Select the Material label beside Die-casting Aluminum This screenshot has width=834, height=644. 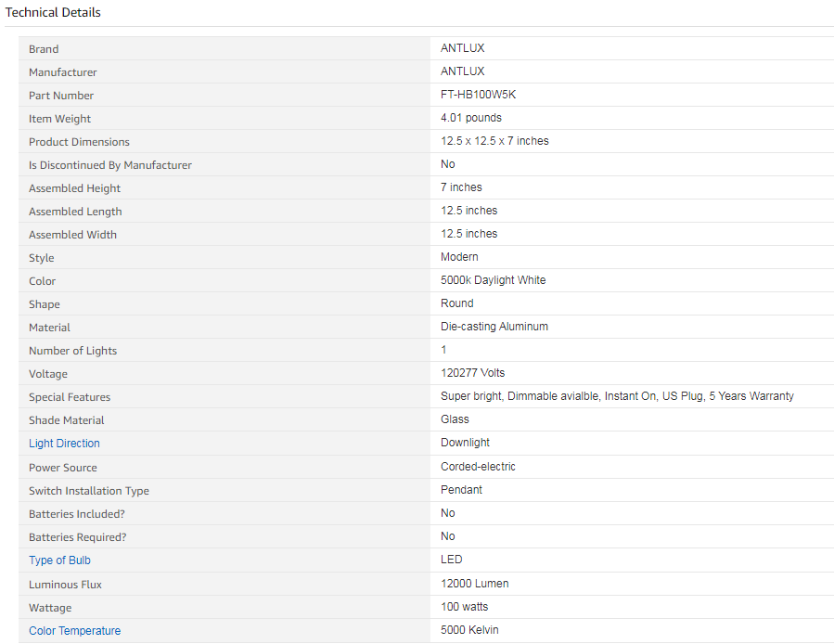point(49,328)
